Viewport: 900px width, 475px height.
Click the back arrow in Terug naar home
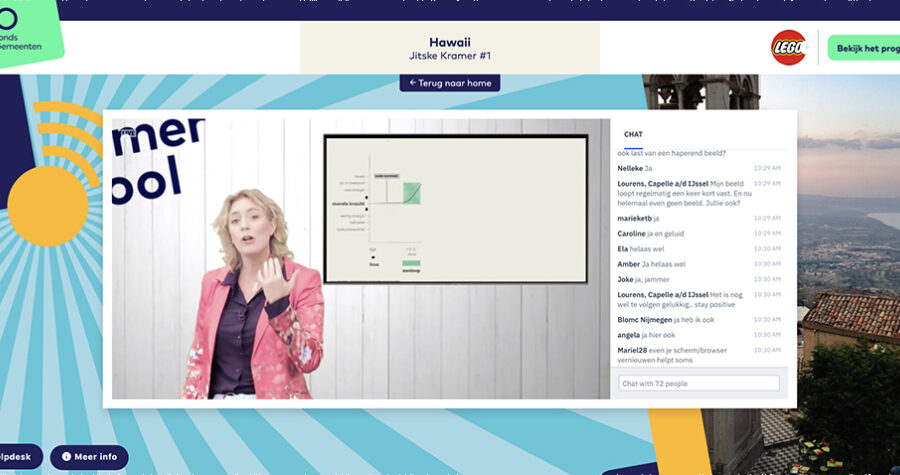click(412, 83)
